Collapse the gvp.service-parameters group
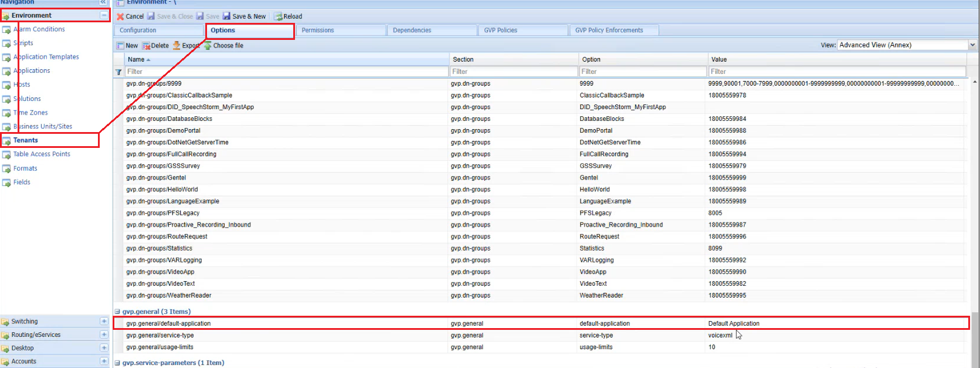This screenshot has width=980, height=368. coord(117,363)
